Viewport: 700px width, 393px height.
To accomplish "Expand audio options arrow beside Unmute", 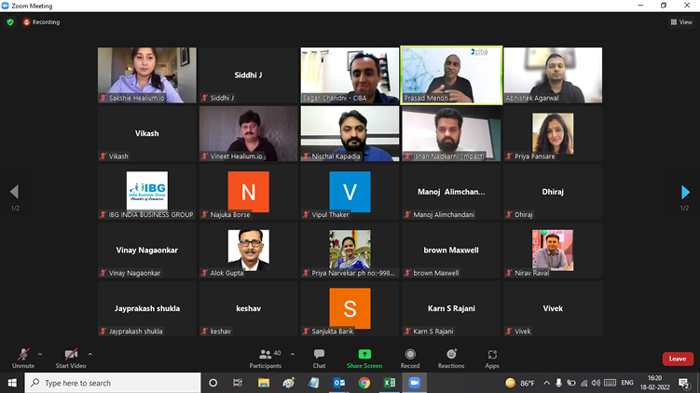I will click(x=40, y=355).
